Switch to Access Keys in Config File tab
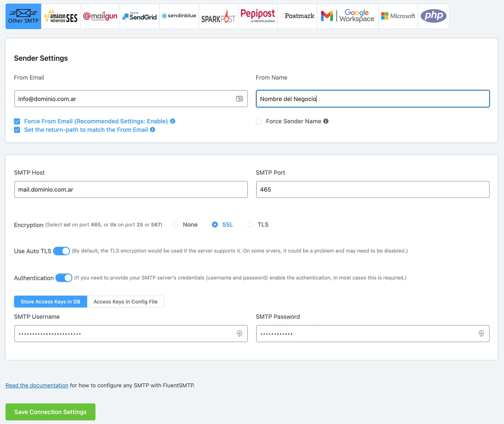This screenshot has height=424, width=504. (125, 301)
